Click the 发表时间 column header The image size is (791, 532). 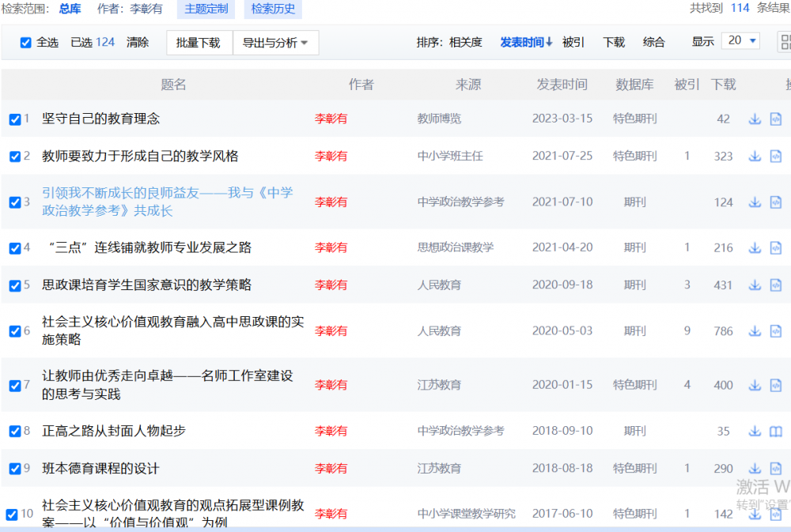pyautogui.click(x=562, y=85)
